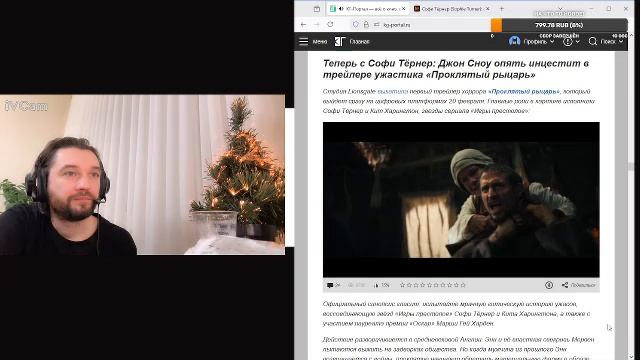The height and width of the screenshot is (360, 640).
Task: Mute audio on the ИГ-Портал tab
Action: point(341,9)
